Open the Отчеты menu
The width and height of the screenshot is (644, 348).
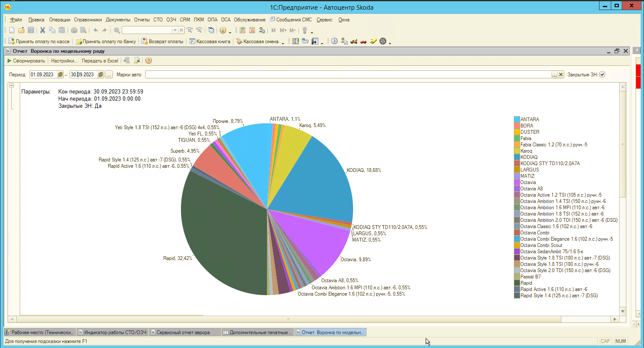coord(141,20)
